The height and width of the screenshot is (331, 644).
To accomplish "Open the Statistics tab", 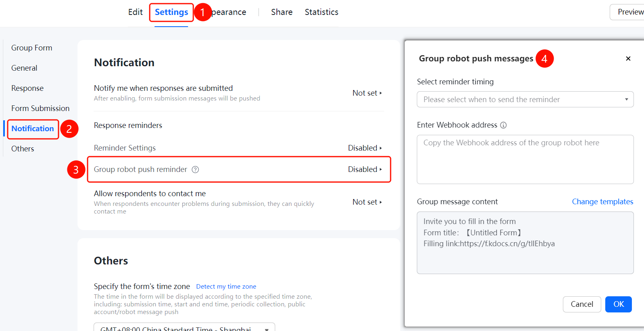I will coord(322,12).
